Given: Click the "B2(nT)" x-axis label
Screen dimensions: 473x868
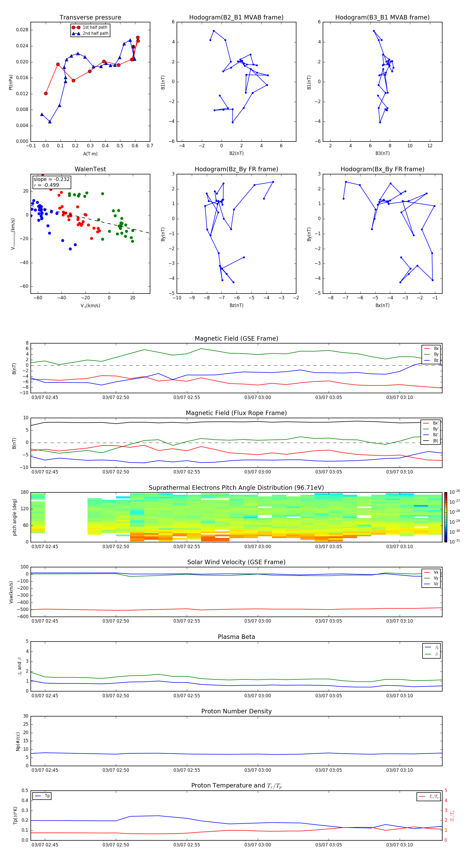Looking at the screenshot, I should pos(236,153).
